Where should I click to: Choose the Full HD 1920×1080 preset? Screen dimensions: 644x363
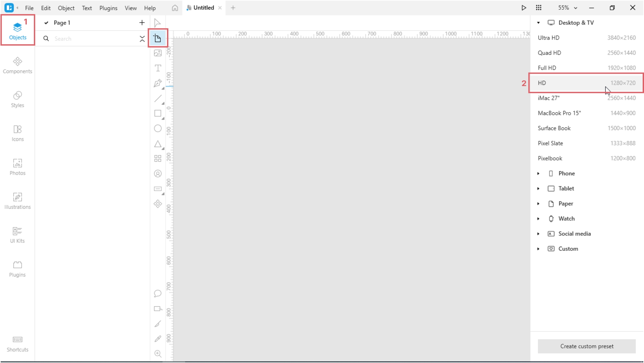[586, 68]
